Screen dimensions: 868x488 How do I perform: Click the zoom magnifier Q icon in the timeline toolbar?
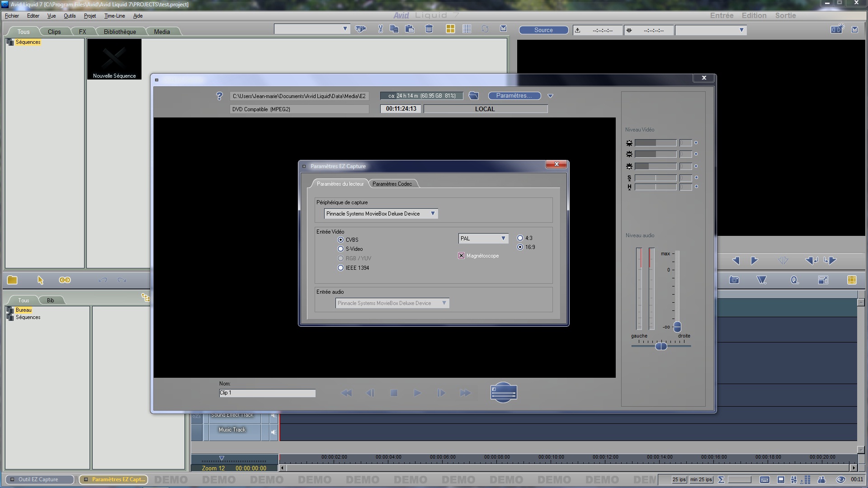[794, 280]
